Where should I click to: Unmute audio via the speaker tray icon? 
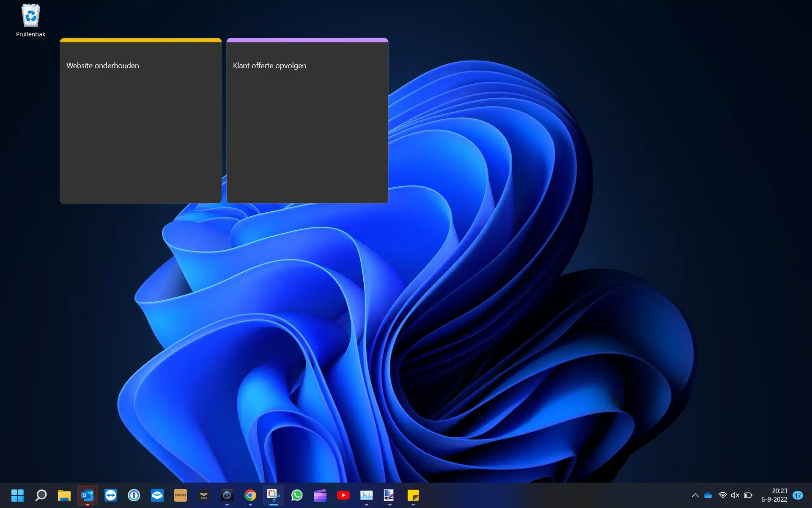point(735,495)
